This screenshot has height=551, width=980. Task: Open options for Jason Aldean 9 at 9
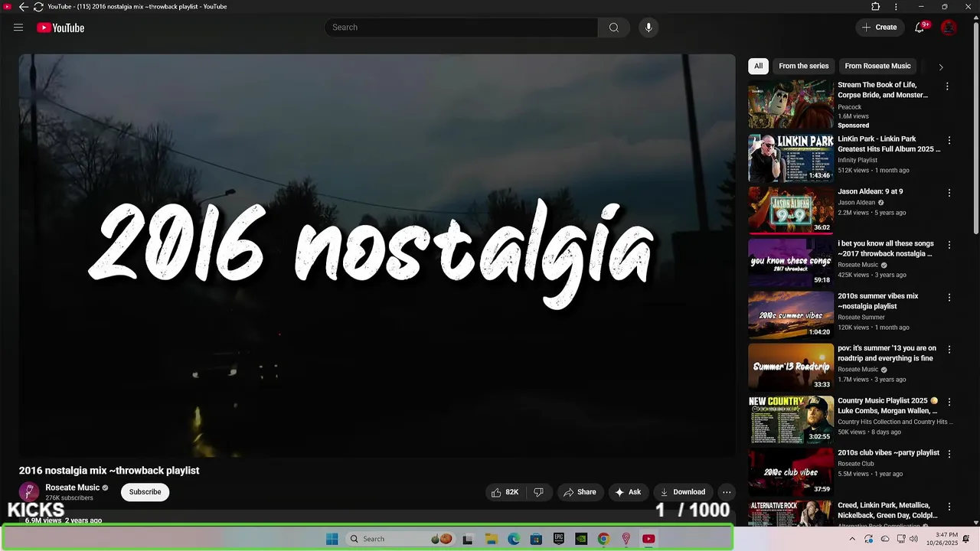point(949,193)
